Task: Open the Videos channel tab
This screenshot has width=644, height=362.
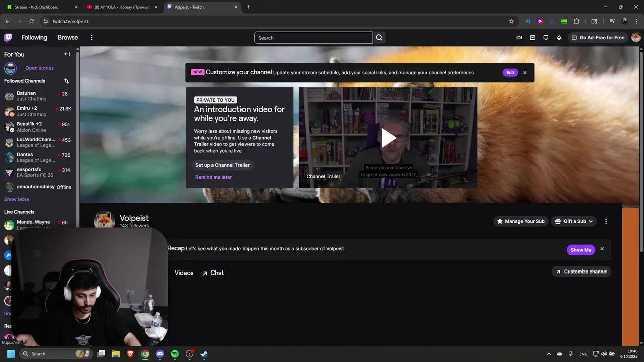Action: 184,273
